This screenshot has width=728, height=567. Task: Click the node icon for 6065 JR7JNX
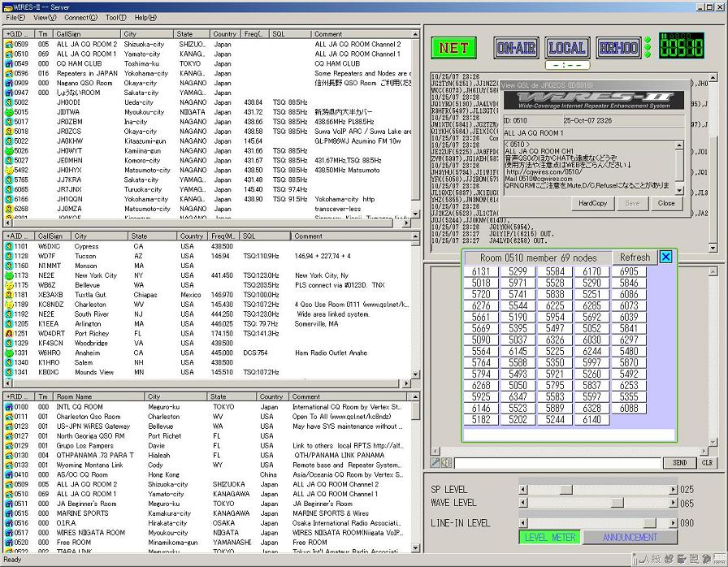(9, 189)
